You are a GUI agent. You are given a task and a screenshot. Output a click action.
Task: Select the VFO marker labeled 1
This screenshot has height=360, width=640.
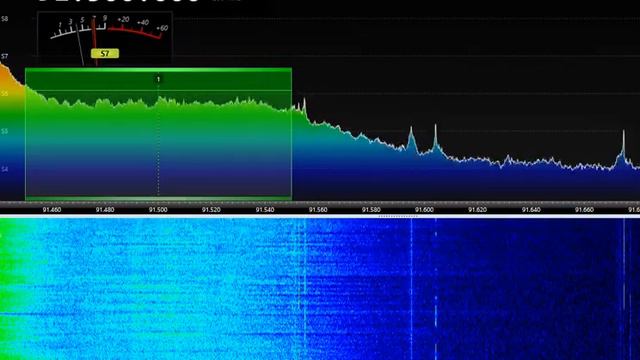[x=158, y=79]
